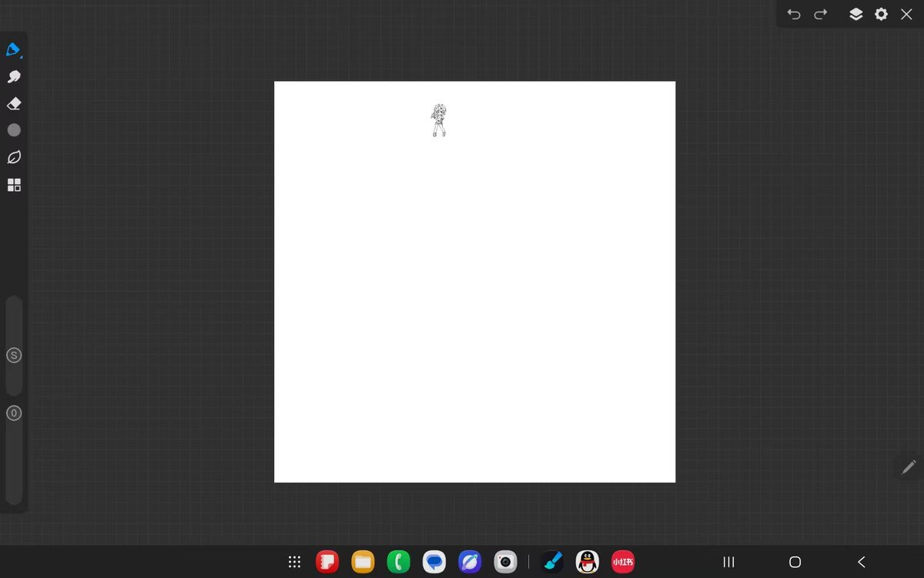Viewport: 924px width, 578px height.
Task: Redo the undone stroke
Action: point(821,14)
